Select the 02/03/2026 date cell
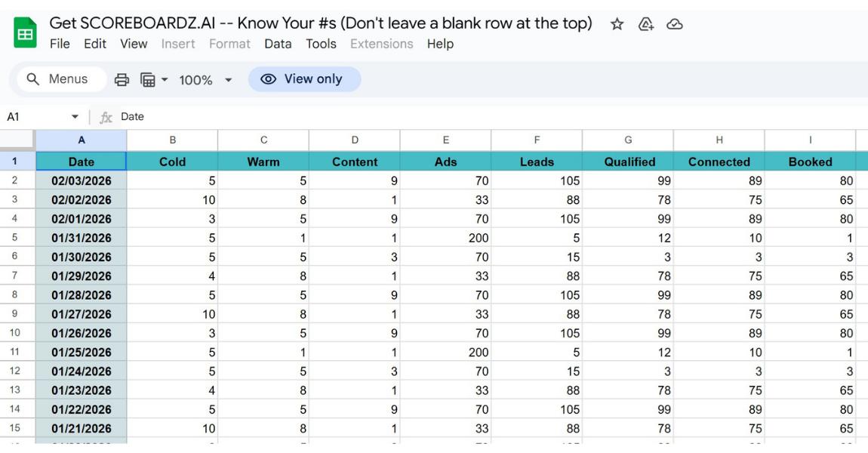Image resolution: width=868 pixels, height=453 pixels. pyautogui.click(x=82, y=180)
